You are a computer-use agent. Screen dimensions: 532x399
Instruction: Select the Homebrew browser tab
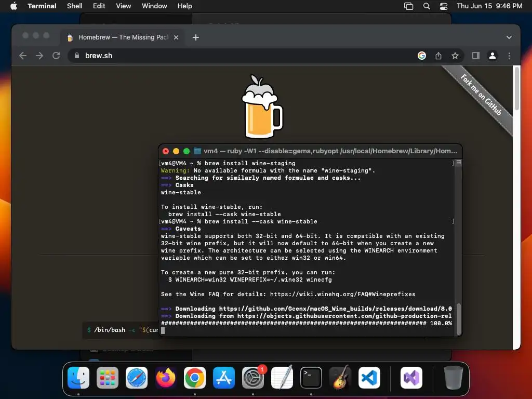(x=123, y=37)
